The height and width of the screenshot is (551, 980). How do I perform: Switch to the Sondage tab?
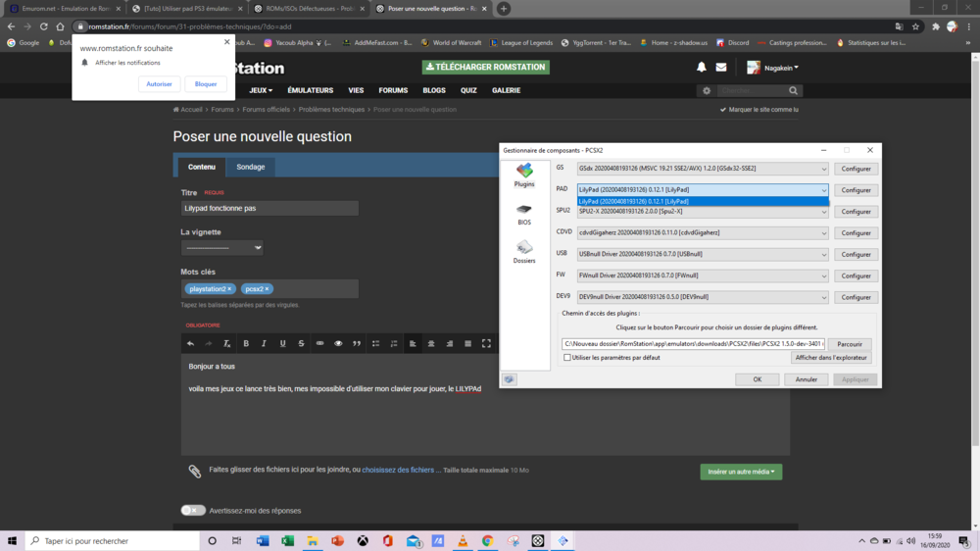[x=251, y=167]
